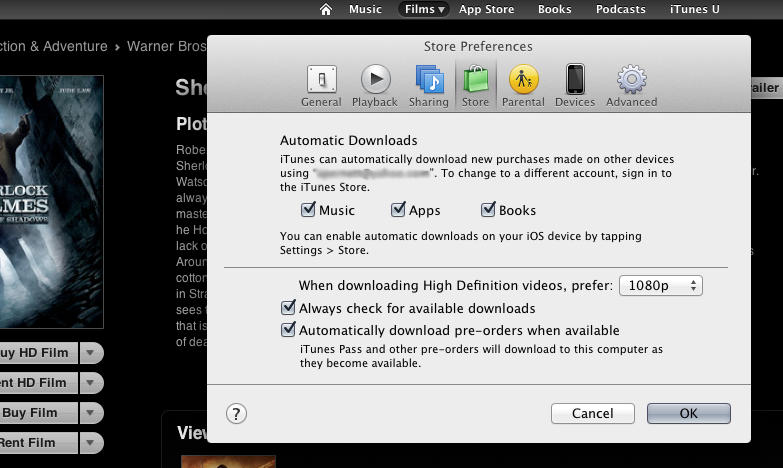Switch to the Podcasts store tab

click(621, 9)
